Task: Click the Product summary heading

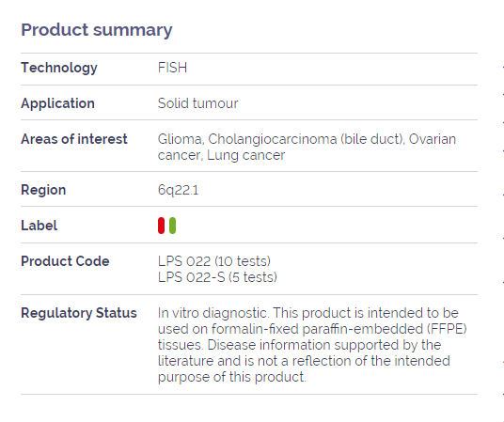Action: pos(97,30)
